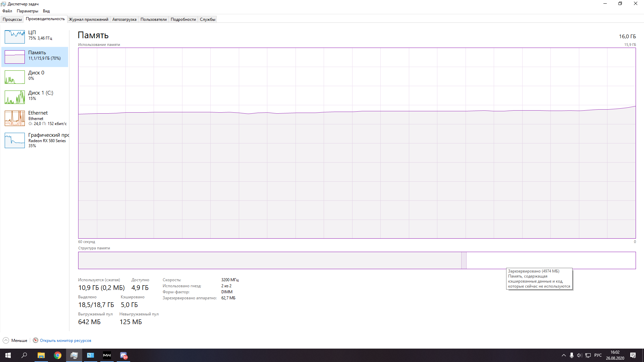Open the taskbar app with the 9+ badge
Viewport: 644px width, 362px height.
123,355
